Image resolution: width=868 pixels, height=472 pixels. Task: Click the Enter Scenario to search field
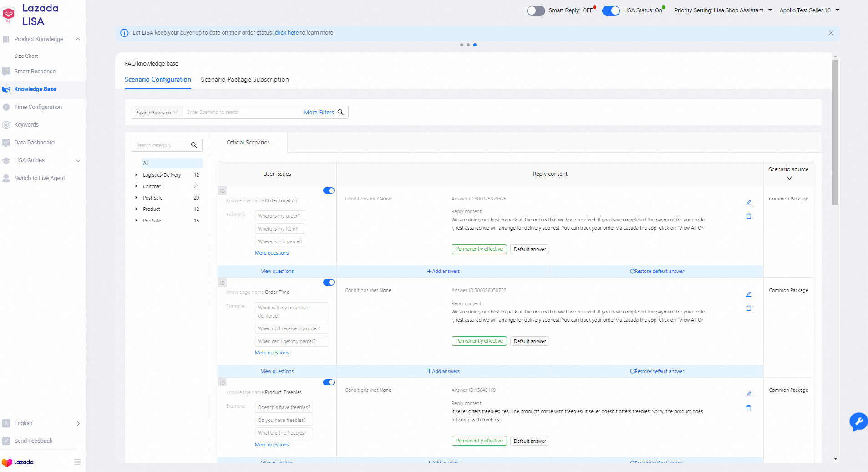coord(241,113)
